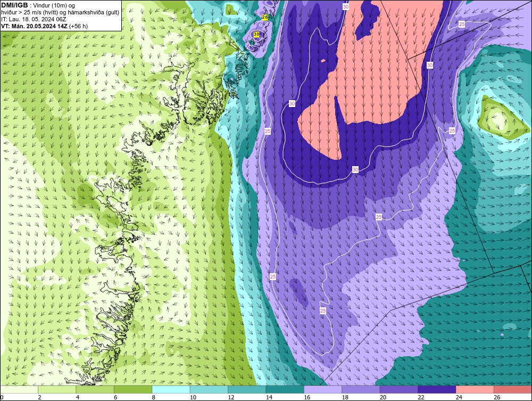Click the legend tick label "2"

coord(40,397)
